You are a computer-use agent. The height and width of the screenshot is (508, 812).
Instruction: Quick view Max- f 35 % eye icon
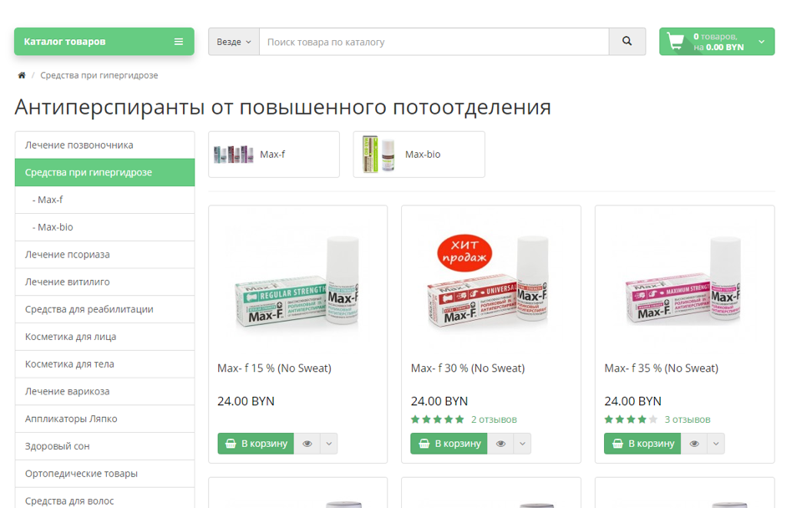(x=694, y=444)
